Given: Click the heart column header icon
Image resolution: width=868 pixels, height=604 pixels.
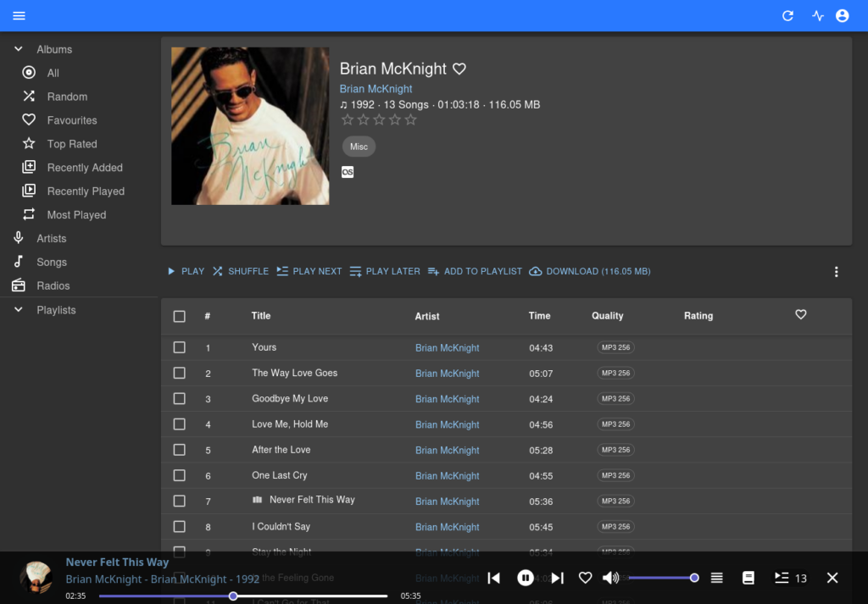Looking at the screenshot, I should point(800,314).
